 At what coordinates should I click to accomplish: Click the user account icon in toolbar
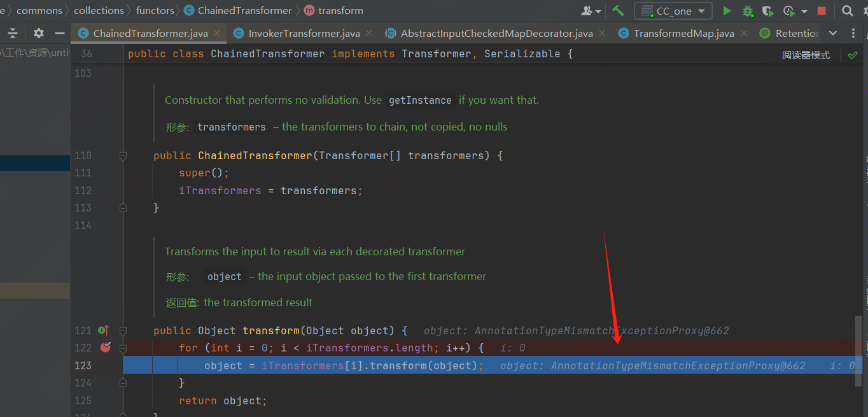click(587, 11)
